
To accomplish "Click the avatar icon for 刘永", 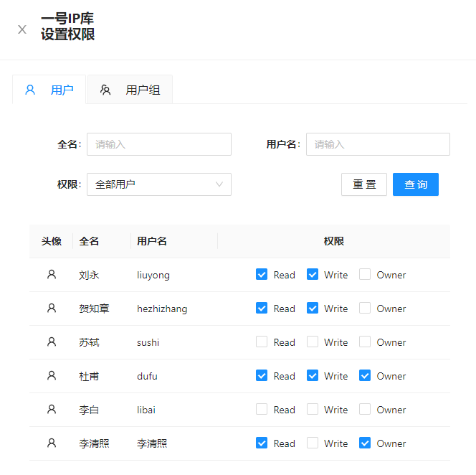I will [52, 274].
